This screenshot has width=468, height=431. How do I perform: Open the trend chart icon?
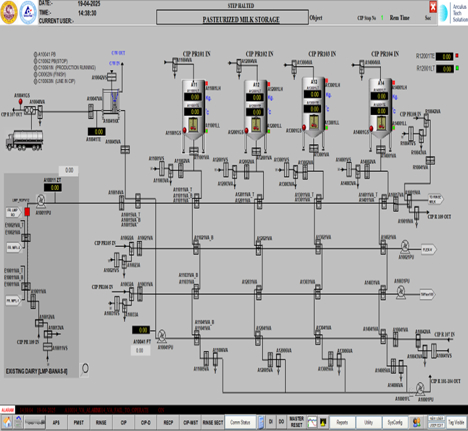tap(312, 422)
